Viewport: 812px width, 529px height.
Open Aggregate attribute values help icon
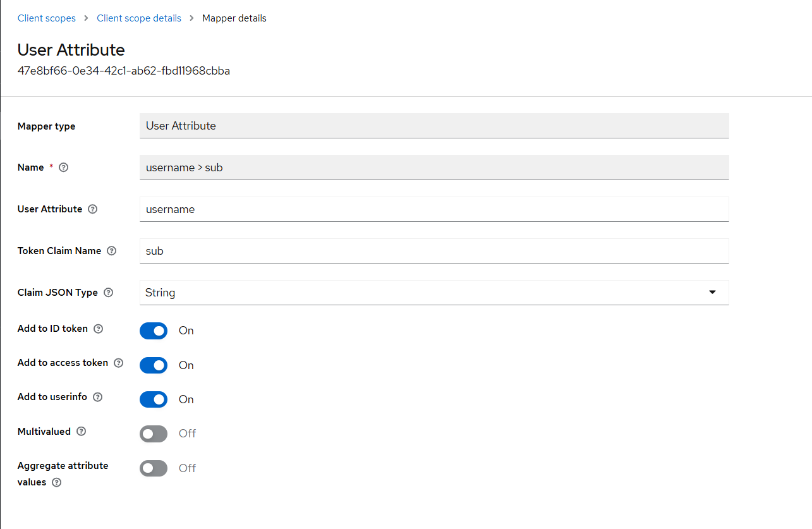point(57,482)
